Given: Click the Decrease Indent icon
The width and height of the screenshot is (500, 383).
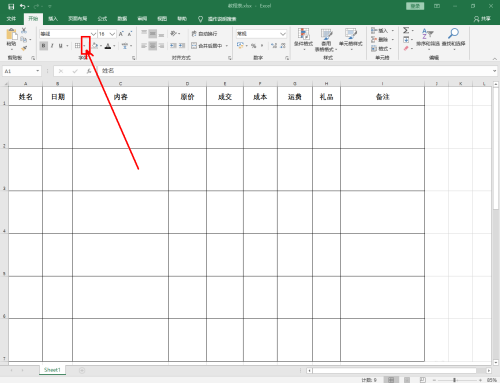Looking at the screenshot, I should coord(173,46).
